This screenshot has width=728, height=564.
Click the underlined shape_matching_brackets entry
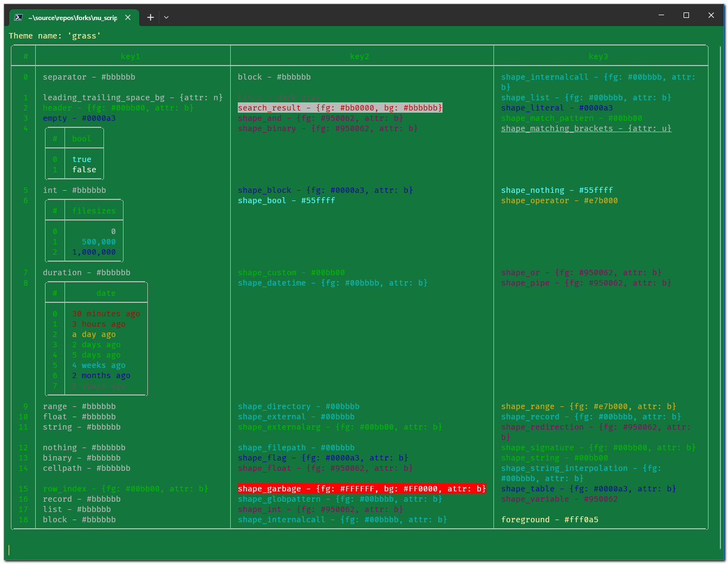(x=586, y=128)
